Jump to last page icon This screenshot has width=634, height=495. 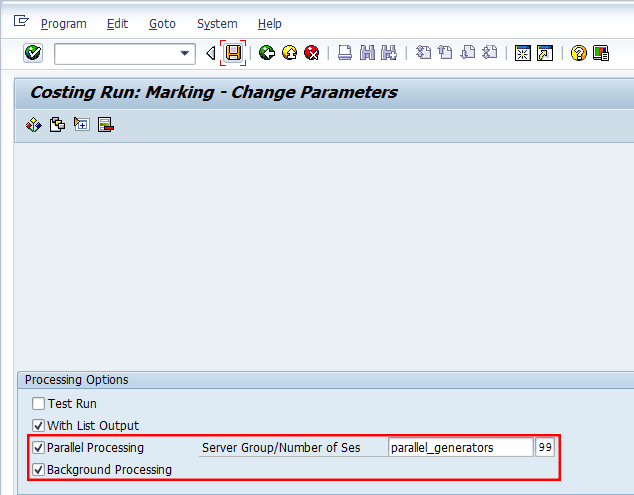coord(490,53)
